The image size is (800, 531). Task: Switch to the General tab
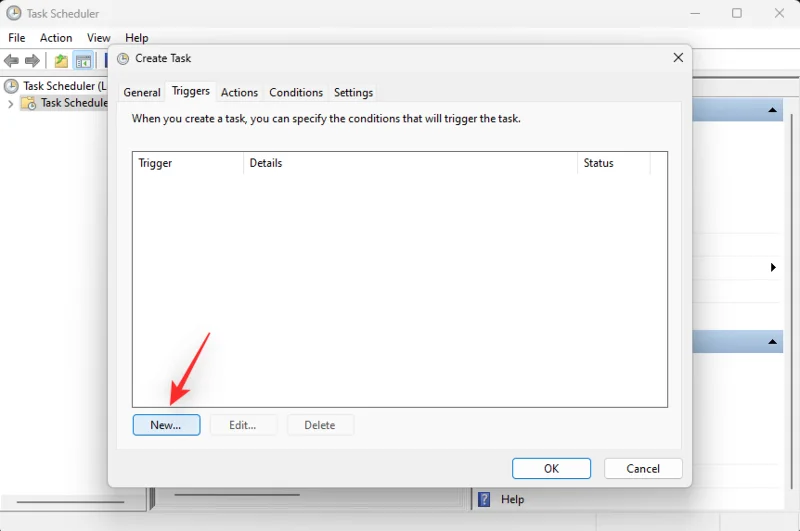(142, 92)
